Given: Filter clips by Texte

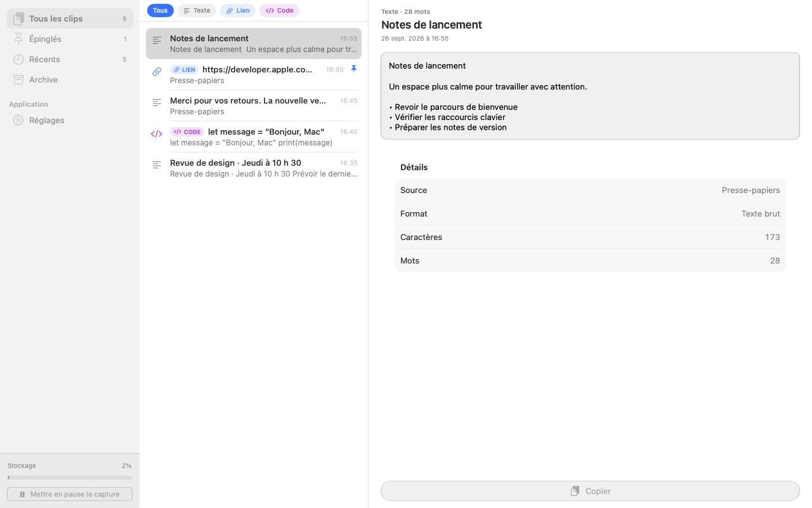Looking at the screenshot, I should pos(197,10).
